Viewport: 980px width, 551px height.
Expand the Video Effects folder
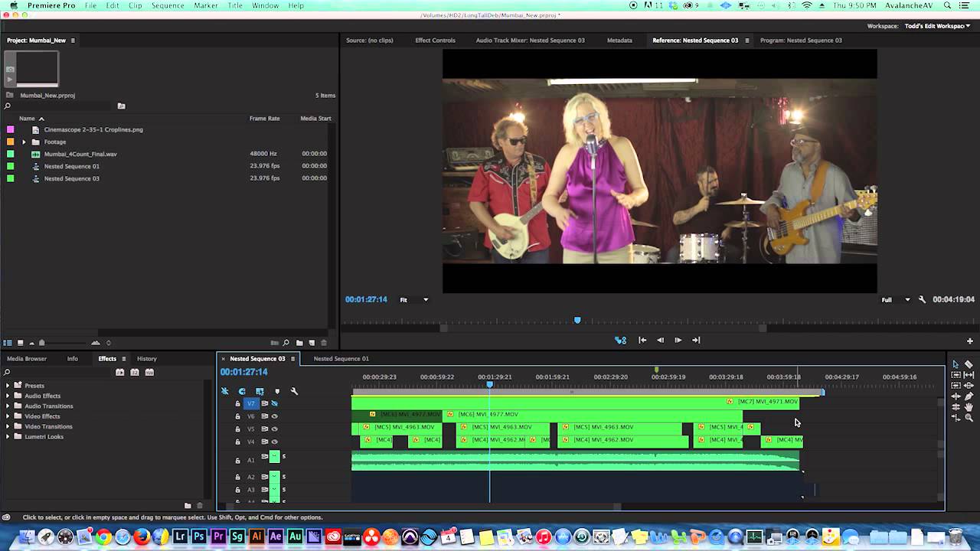tap(8, 416)
